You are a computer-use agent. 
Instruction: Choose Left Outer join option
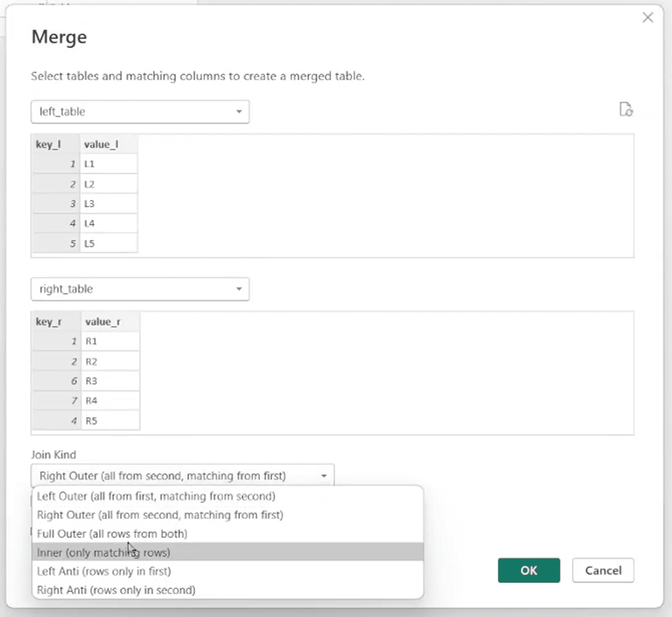point(228,496)
